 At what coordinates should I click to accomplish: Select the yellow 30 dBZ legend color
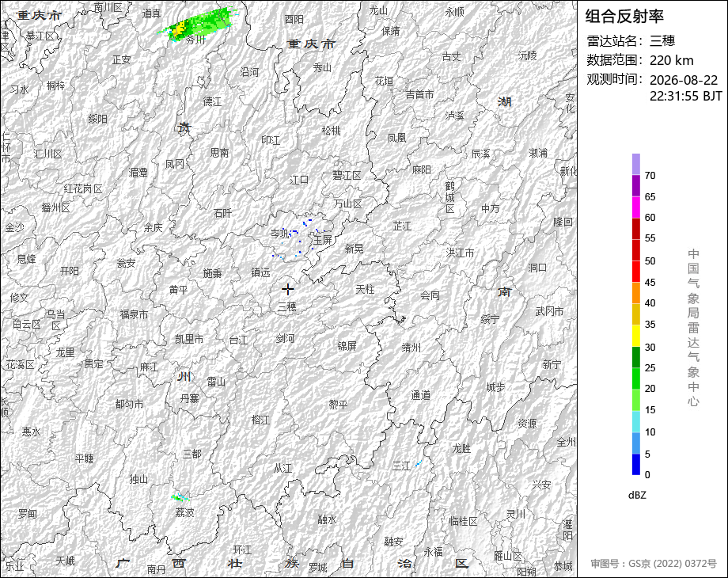tap(636, 336)
